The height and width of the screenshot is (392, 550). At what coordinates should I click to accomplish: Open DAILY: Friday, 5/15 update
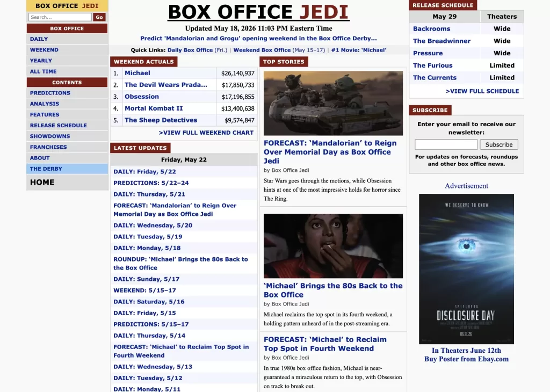coord(144,313)
